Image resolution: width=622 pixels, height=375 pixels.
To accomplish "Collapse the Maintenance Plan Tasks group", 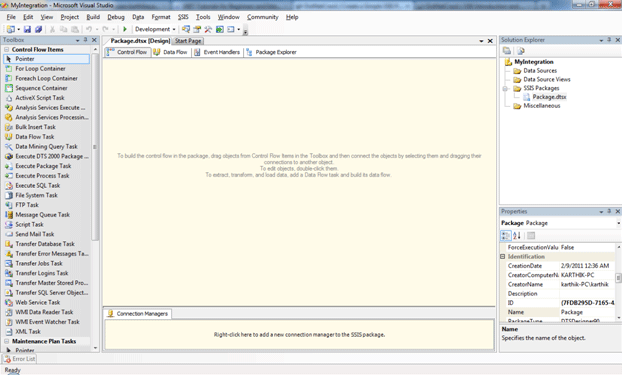I will click(x=7, y=341).
